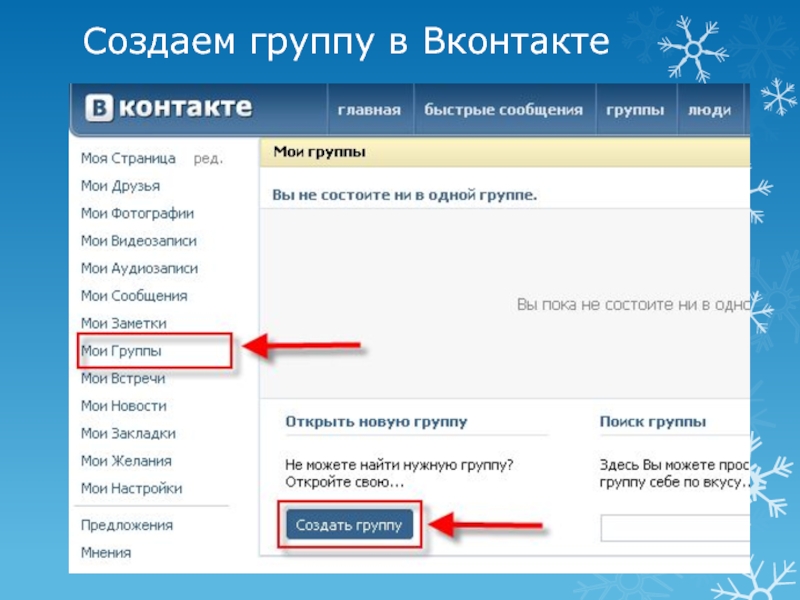
Task: Click the Создать группу button
Action: pos(349,525)
